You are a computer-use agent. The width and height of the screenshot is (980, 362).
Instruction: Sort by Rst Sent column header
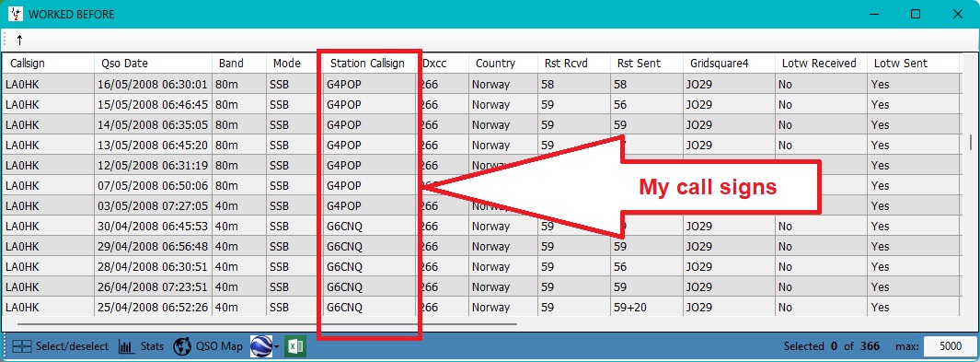pos(646,64)
